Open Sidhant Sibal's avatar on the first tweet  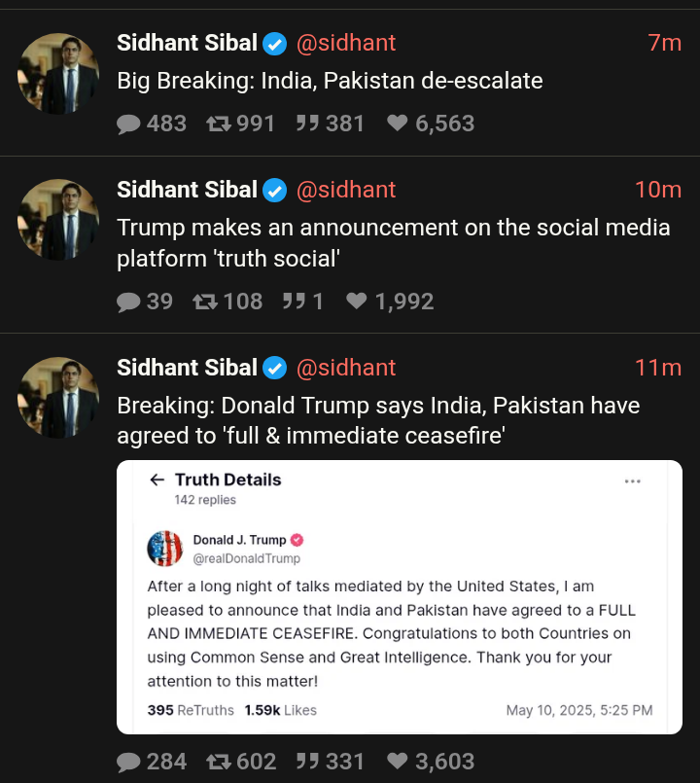click(58, 73)
